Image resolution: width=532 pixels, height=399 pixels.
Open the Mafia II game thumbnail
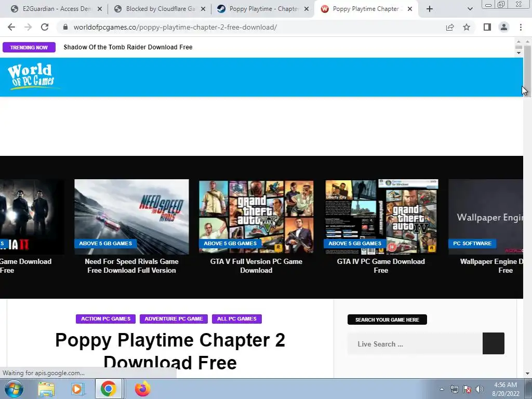click(32, 217)
